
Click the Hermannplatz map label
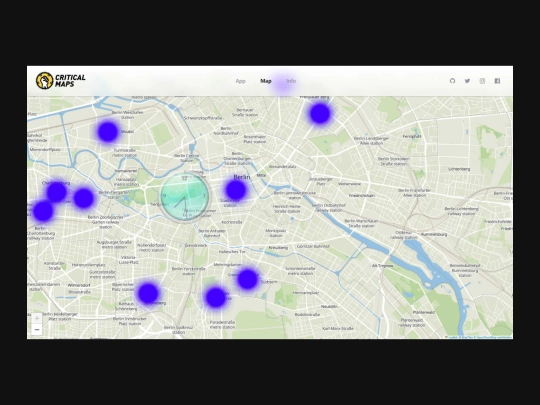306,293
